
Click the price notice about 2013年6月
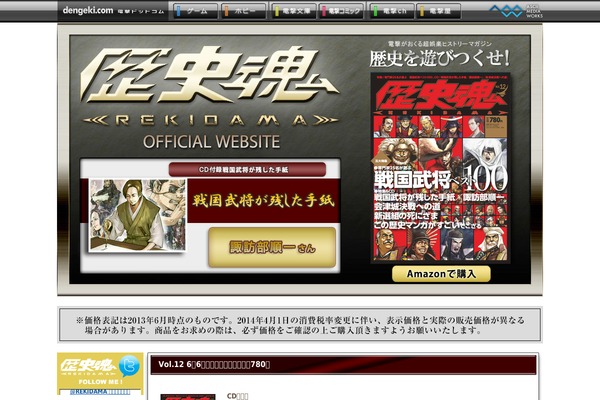(x=300, y=325)
